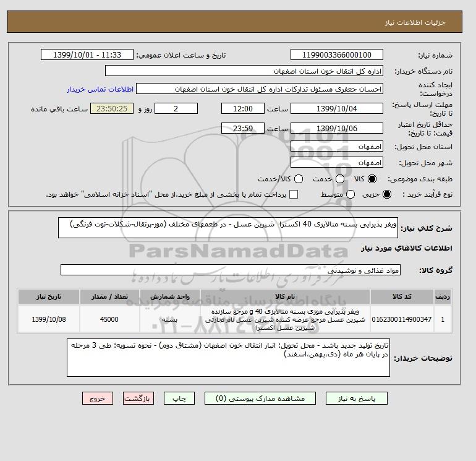Image resolution: width=476 pixels, height=461 pixels.
Task: Click announcement date field 1399/10/01 - 11:33
Action: 87,54
